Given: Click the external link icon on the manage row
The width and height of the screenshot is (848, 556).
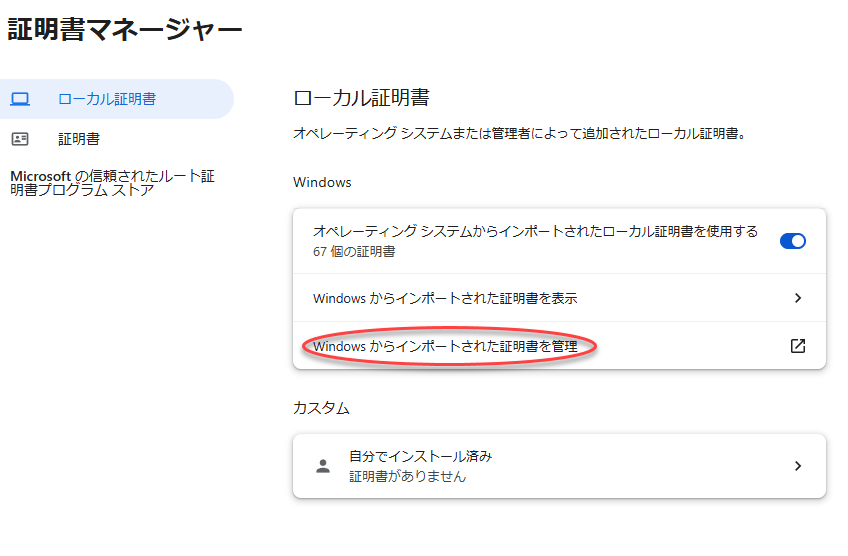Looking at the screenshot, I should [797, 346].
